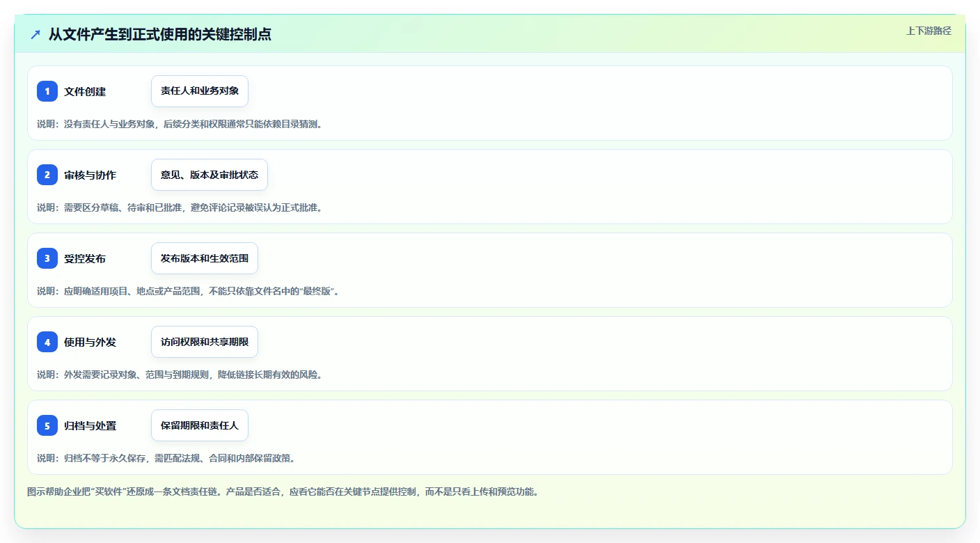Image resolution: width=980 pixels, height=543 pixels.
Task: Select the 文件创建 step title
Action: 85,91
